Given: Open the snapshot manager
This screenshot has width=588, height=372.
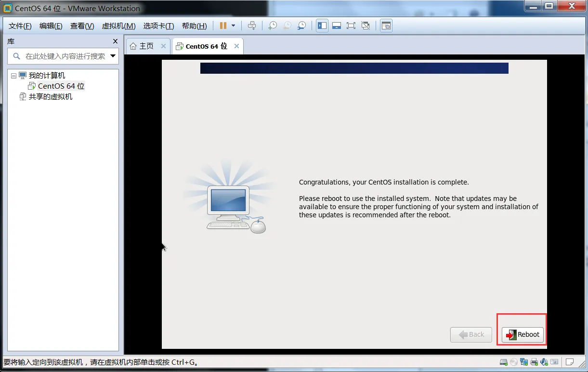Looking at the screenshot, I should [301, 26].
